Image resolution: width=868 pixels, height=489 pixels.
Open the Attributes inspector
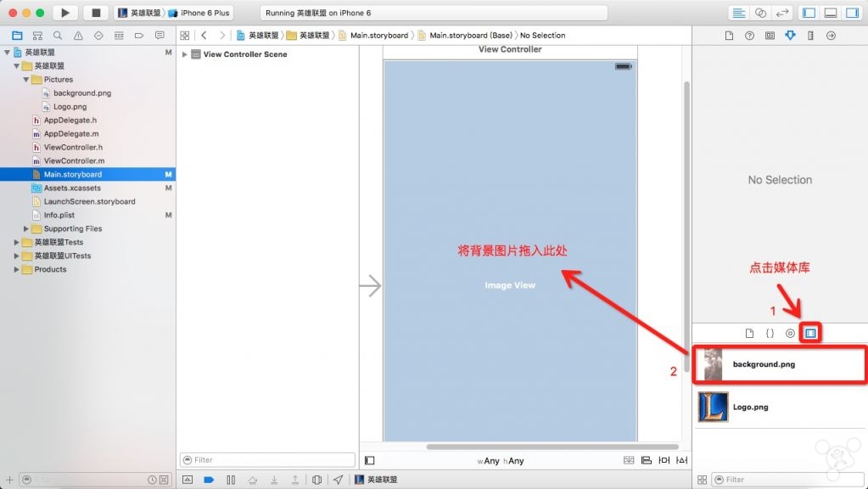click(790, 36)
